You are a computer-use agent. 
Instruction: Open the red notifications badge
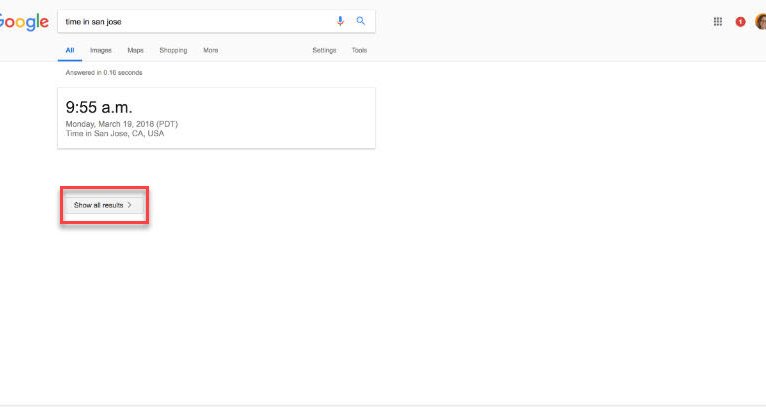coord(740,21)
